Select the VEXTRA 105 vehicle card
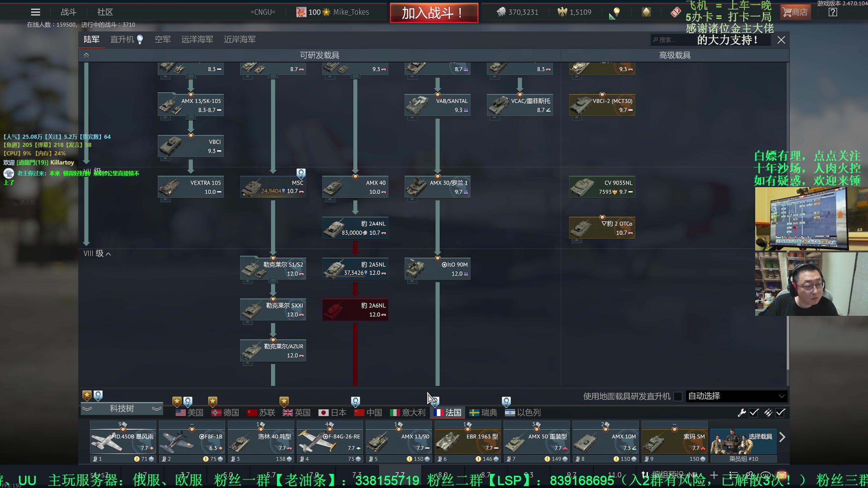 [x=191, y=187]
